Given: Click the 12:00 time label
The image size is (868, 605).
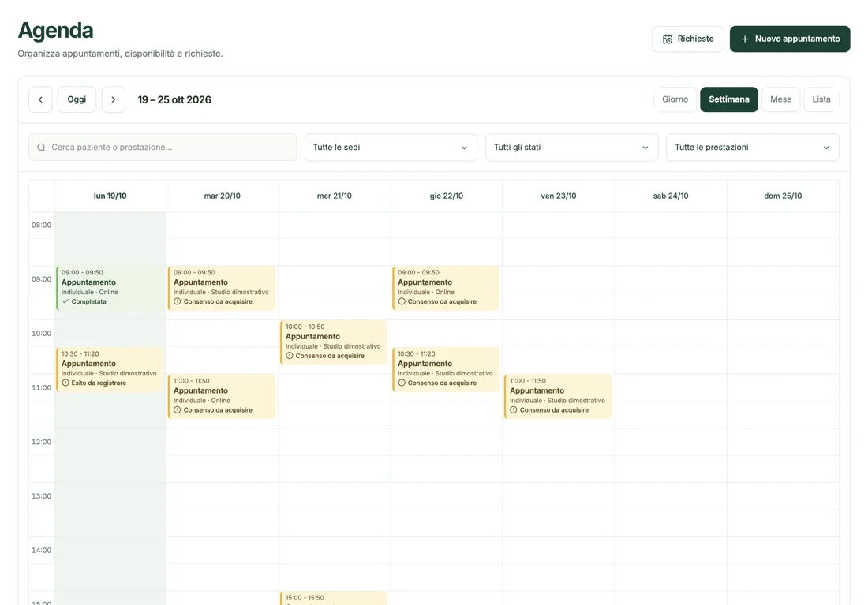Looking at the screenshot, I should 42,443.
